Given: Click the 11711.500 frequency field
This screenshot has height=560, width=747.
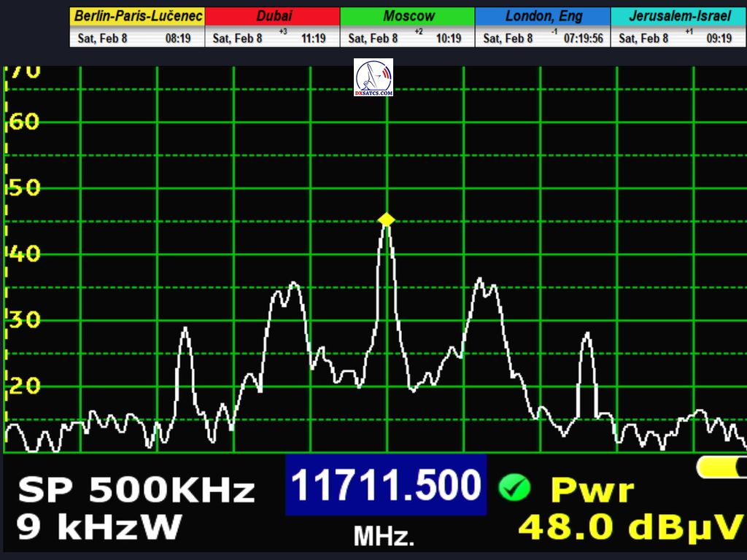Looking at the screenshot, I should (386, 485).
